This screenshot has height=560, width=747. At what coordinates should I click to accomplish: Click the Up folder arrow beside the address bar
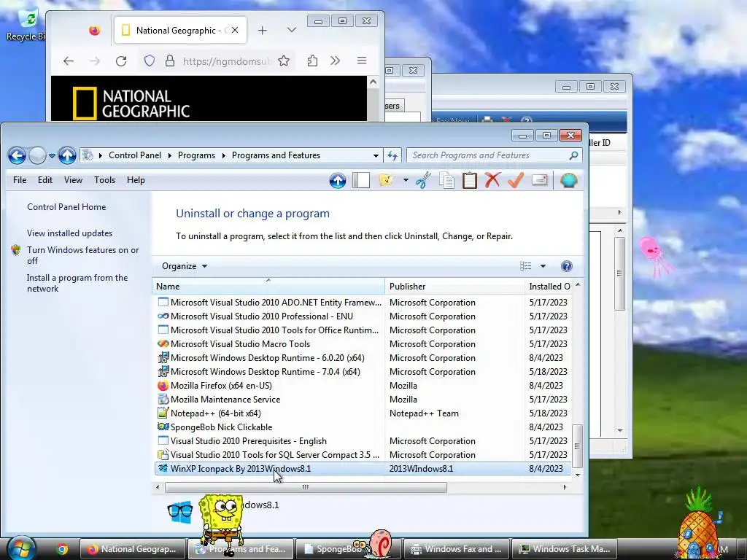(x=67, y=155)
